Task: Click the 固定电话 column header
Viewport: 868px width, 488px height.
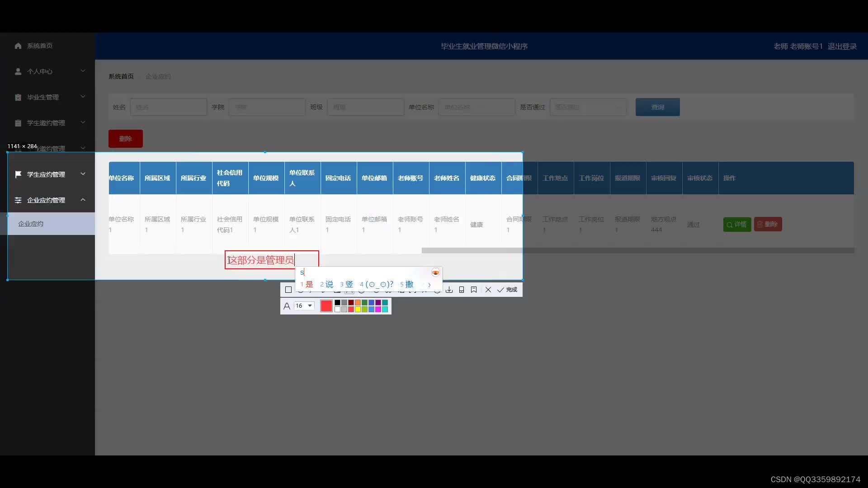Action: (x=338, y=178)
